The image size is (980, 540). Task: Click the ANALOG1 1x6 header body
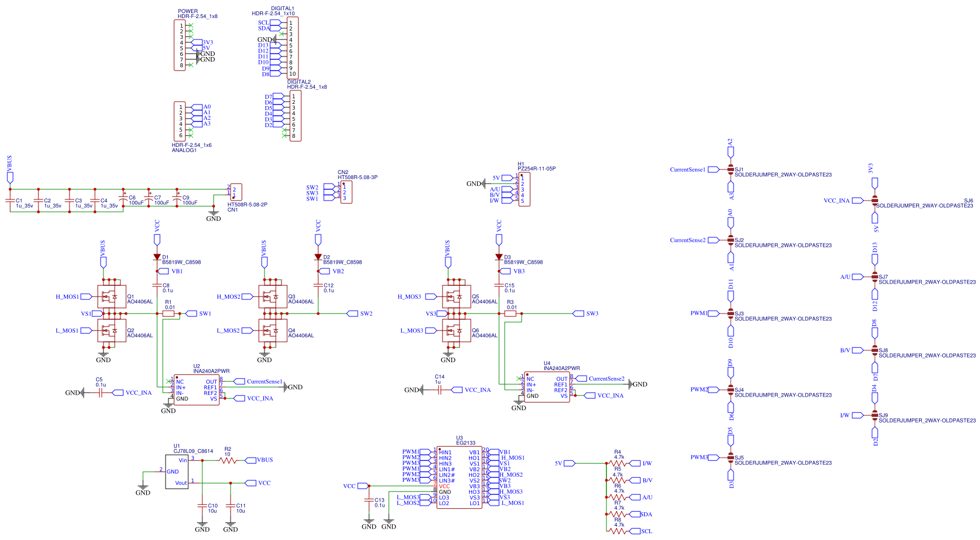pos(180,121)
